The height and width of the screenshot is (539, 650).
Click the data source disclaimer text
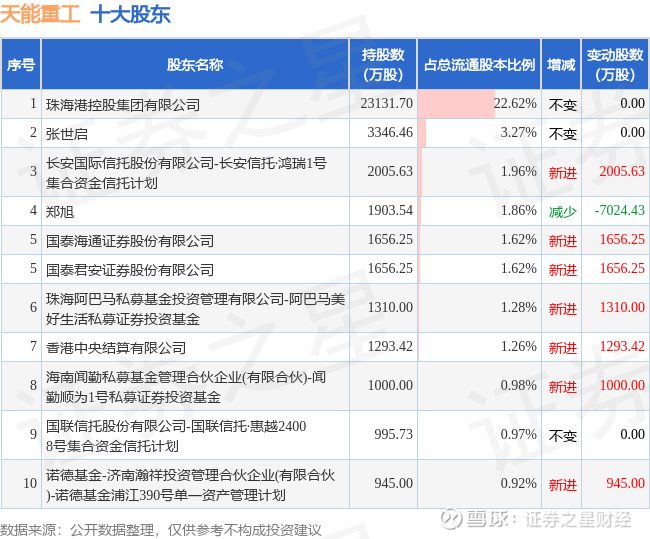tap(161, 530)
